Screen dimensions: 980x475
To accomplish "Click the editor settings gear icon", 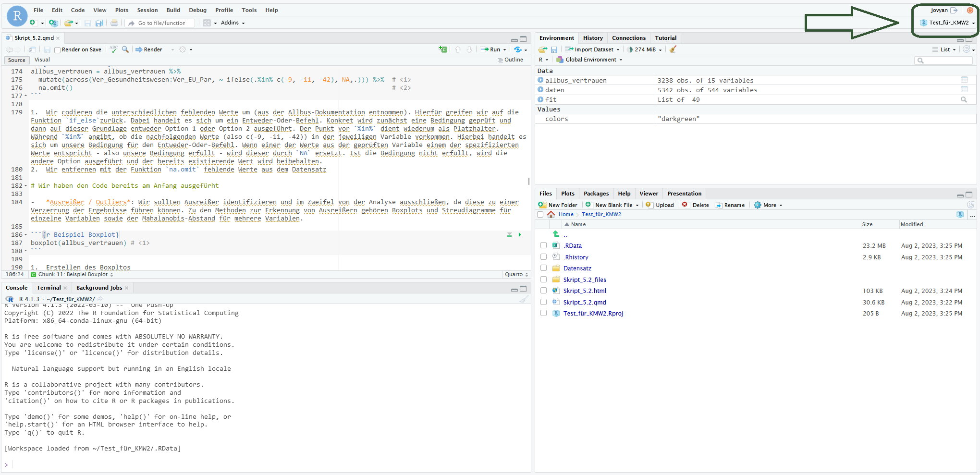I will pos(183,49).
